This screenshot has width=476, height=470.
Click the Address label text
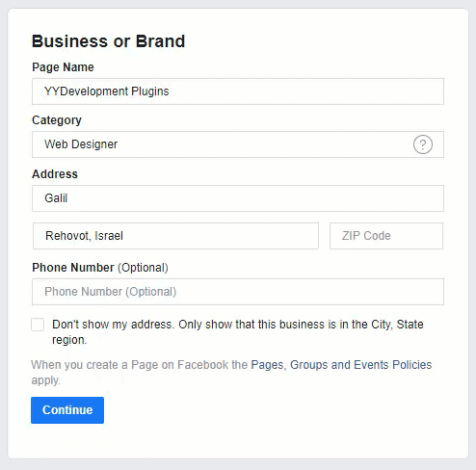point(55,174)
